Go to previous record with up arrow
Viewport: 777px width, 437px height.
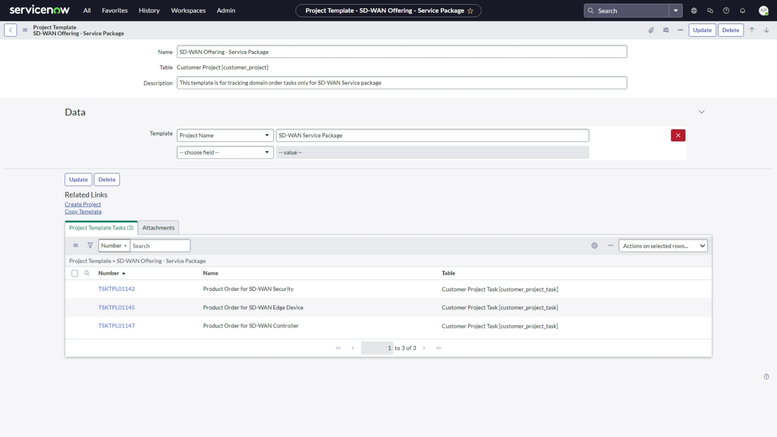[752, 30]
